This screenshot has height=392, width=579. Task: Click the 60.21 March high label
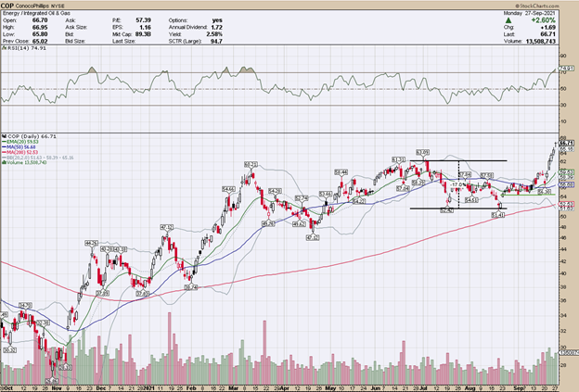251,164
